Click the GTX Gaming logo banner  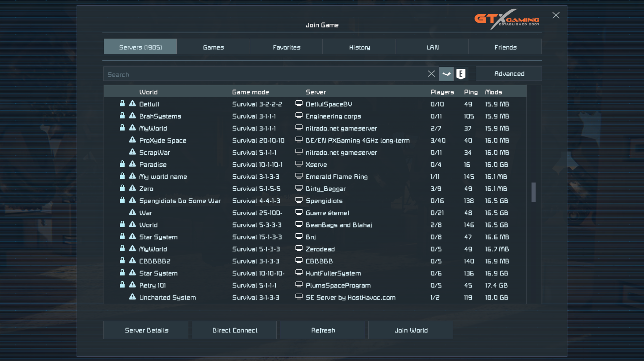click(507, 19)
